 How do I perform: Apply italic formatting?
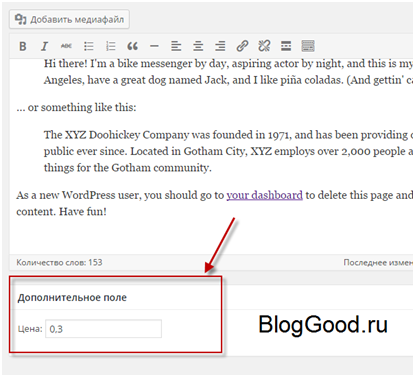click(x=44, y=46)
